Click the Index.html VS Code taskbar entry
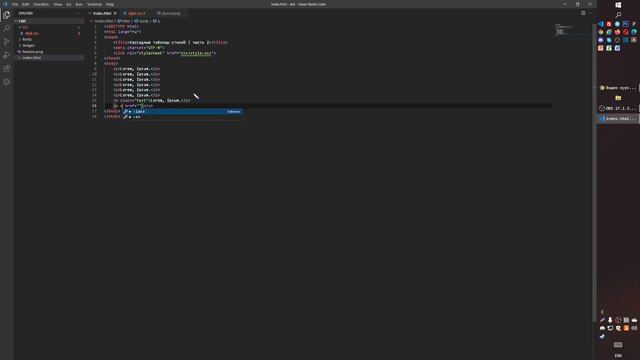 (x=618, y=118)
